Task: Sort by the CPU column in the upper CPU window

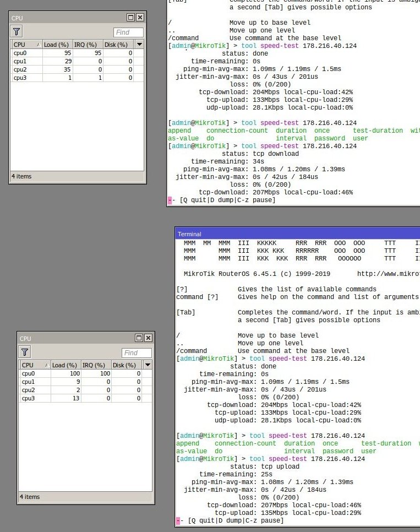Action: click(x=27, y=45)
